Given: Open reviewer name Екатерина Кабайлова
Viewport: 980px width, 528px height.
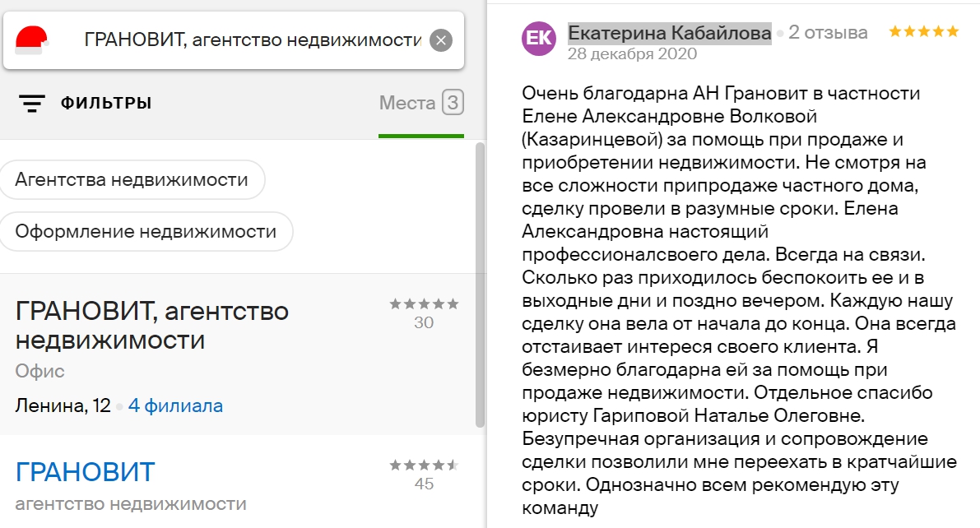Looking at the screenshot, I should (669, 33).
